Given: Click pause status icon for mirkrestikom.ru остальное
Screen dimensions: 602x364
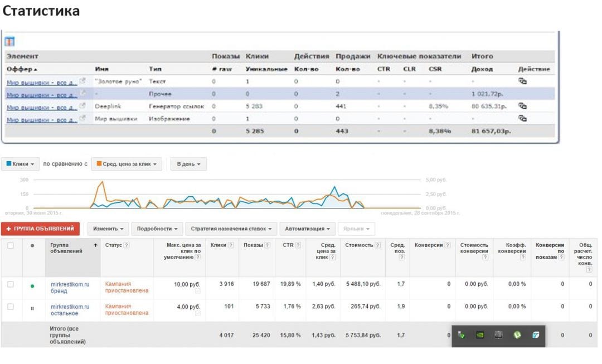Looking at the screenshot, I should click(32, 308).
